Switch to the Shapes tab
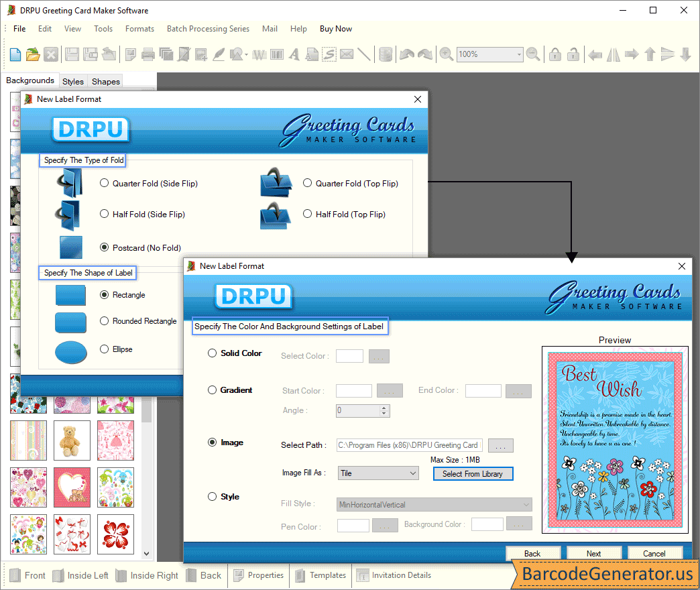The width and height of the screenshot is (700, 590). point(106,81)
